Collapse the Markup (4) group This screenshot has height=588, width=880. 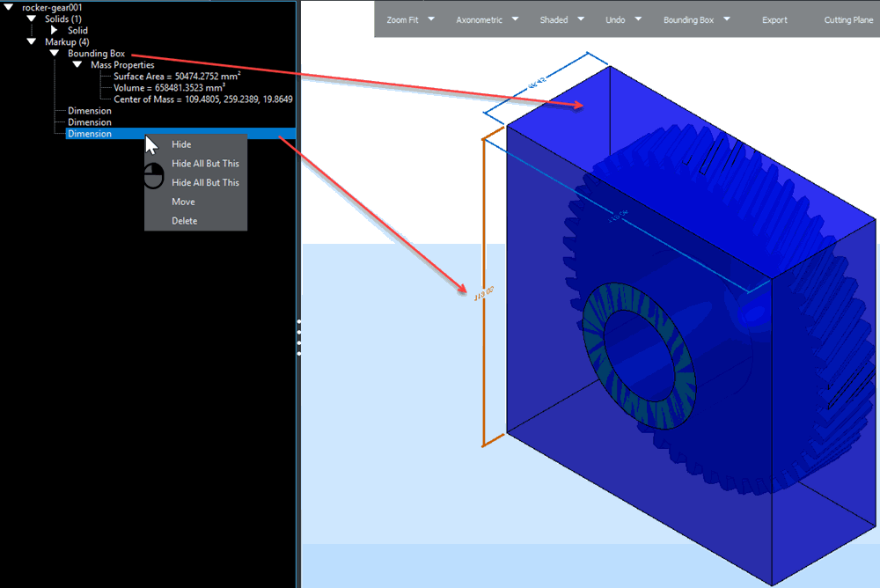point(32,42)
